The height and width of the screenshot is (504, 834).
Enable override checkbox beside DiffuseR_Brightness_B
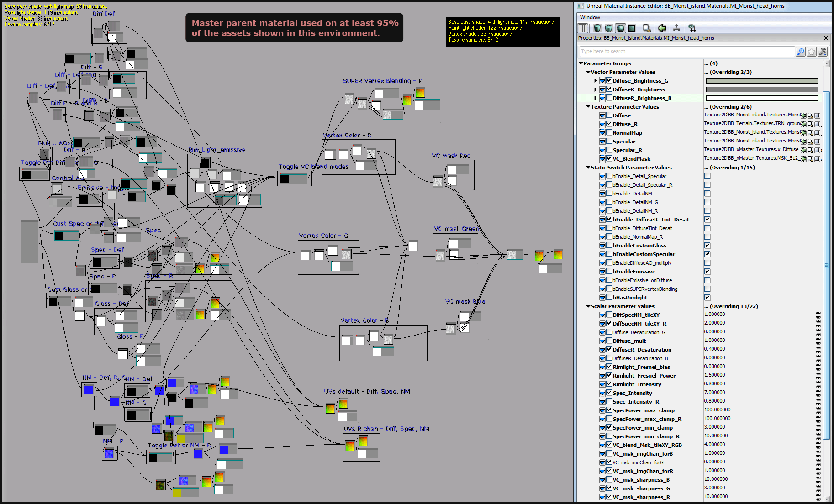click(x=609, y=98)
